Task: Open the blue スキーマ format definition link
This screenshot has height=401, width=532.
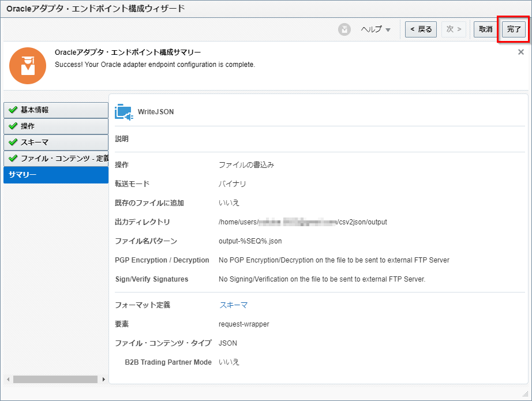Action: click(233, 305)
